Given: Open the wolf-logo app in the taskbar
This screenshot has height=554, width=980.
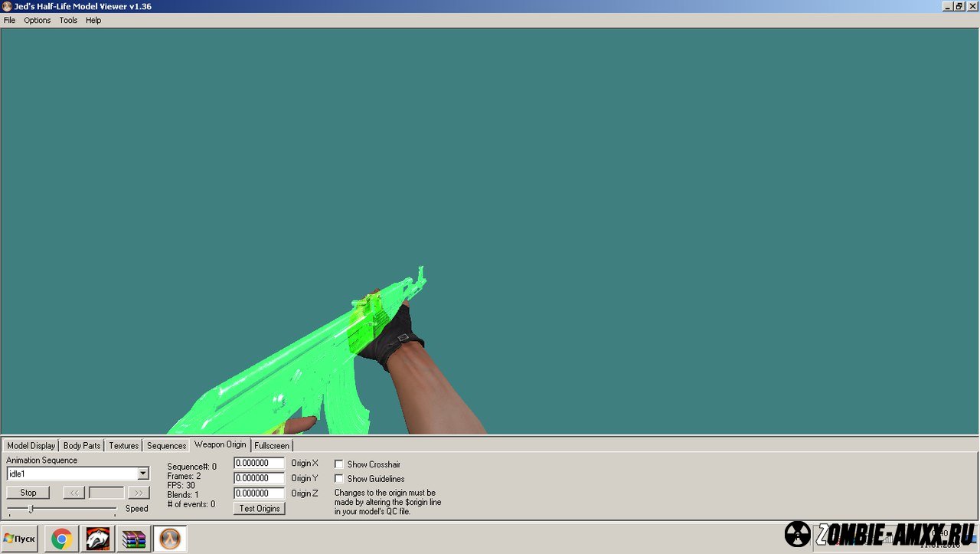Looking at the screenshot, I should [97, 539].
